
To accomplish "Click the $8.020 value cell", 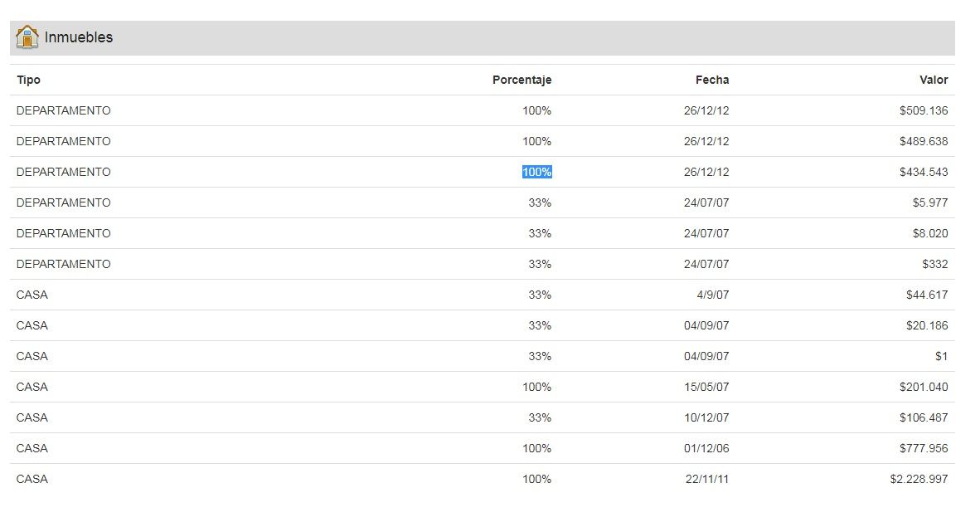I will (x=929, y=233).
